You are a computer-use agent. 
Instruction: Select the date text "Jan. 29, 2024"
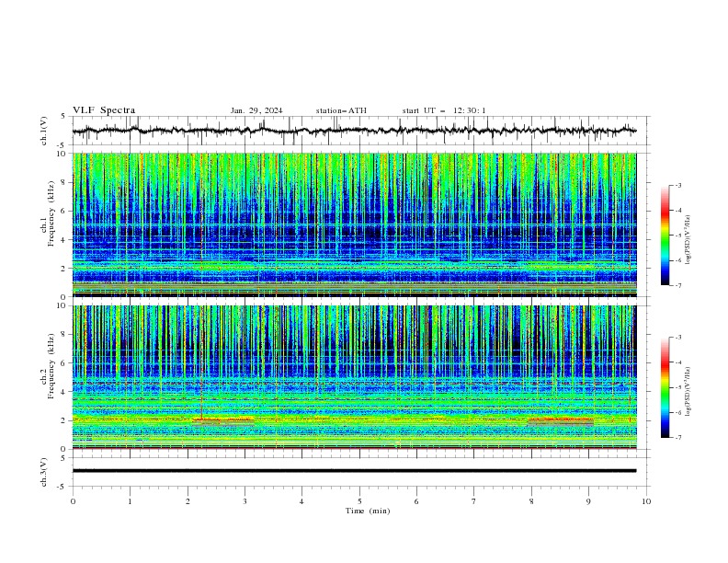click(256, 110)
